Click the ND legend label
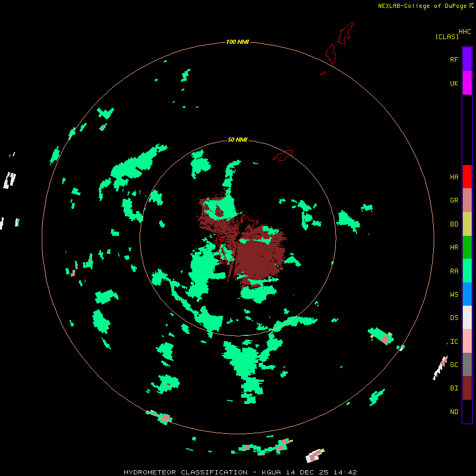476x476 pixels. click(x=454, y=412)
